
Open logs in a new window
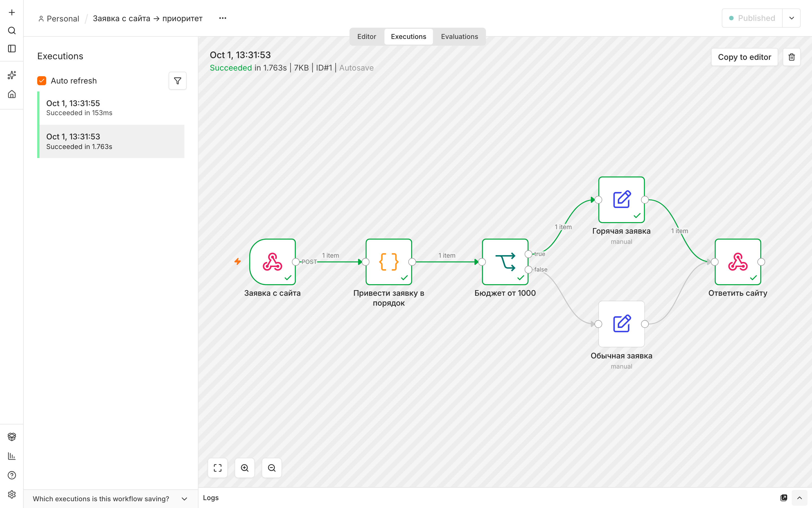point(784,498)
